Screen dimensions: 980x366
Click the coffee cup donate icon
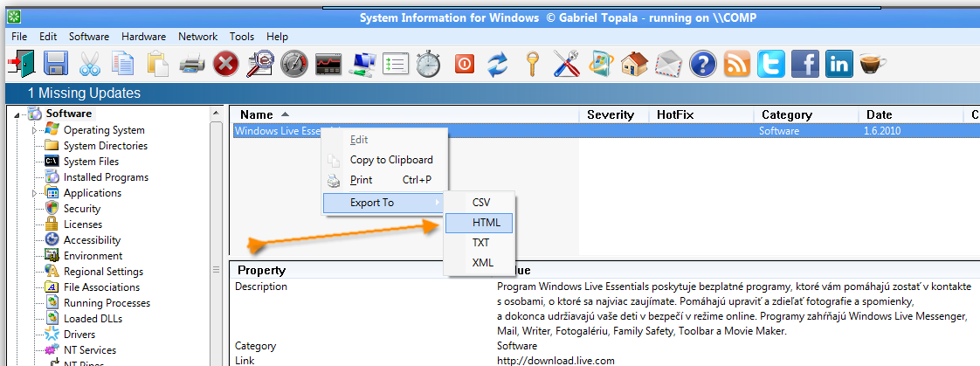coord(873,64)
